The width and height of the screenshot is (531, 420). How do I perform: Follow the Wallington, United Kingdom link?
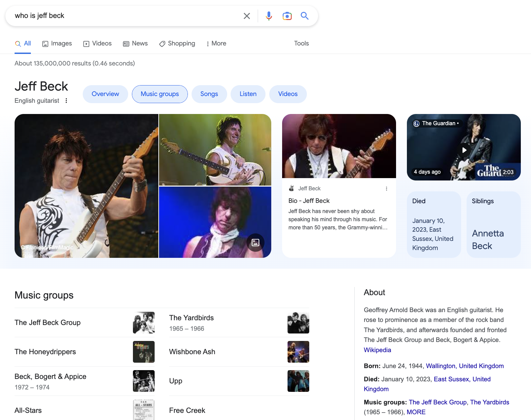click(x=465, y=366)
